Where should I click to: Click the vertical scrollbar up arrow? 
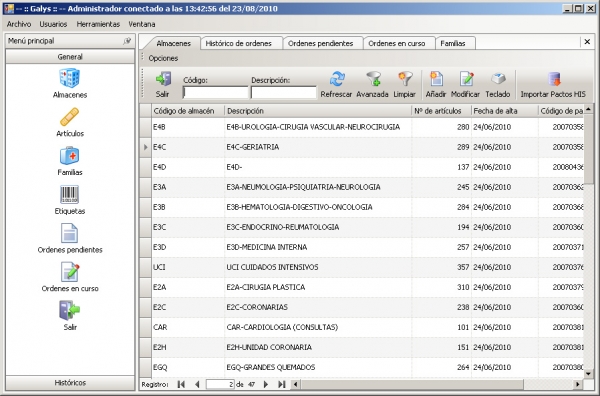tap(588, 109)
